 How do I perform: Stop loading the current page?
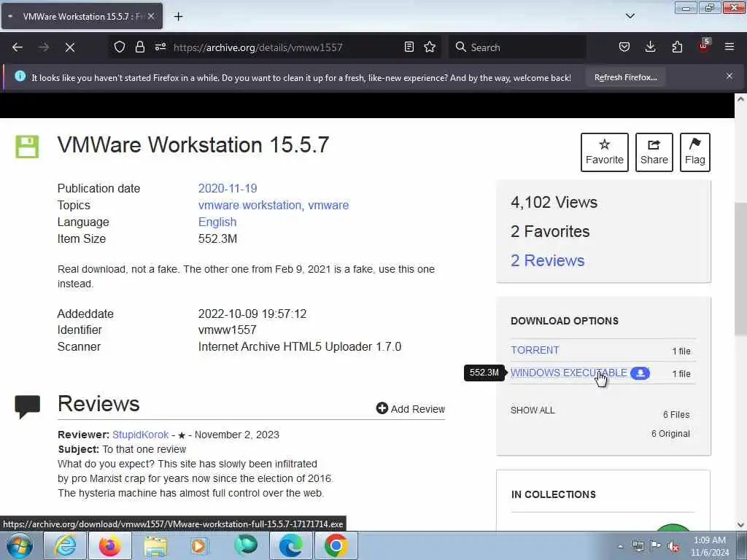69,47
